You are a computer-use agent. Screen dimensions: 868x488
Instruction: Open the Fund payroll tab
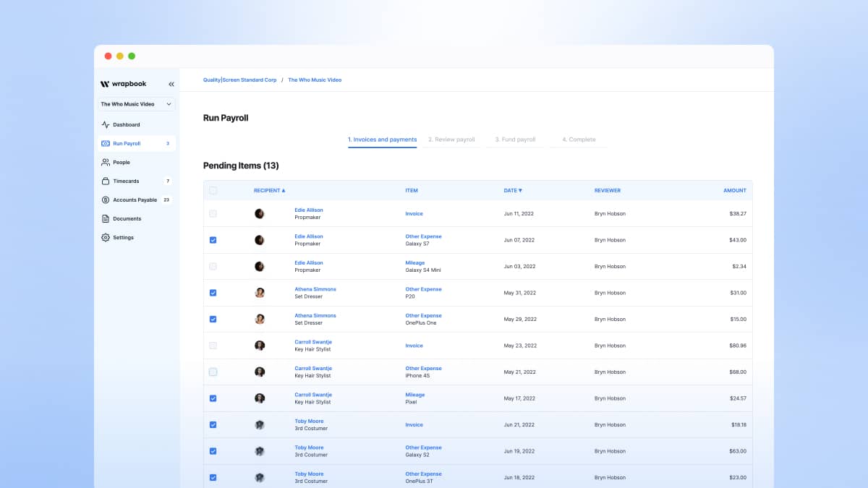pos(514,139)
